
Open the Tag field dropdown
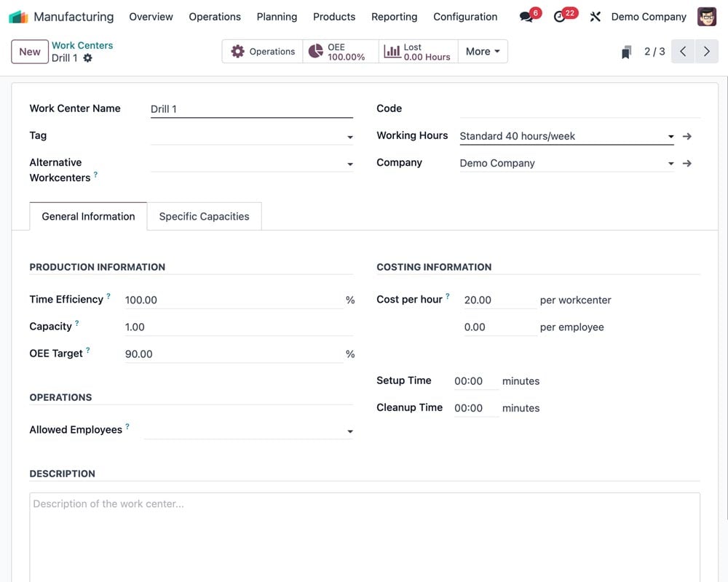coord(350,136)
